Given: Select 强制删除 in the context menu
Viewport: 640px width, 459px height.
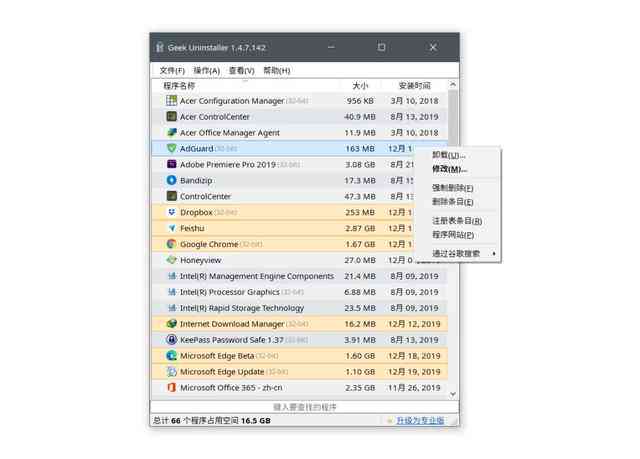Looking at the screenshot, I should pyautogui.click(x=453, y=188).
